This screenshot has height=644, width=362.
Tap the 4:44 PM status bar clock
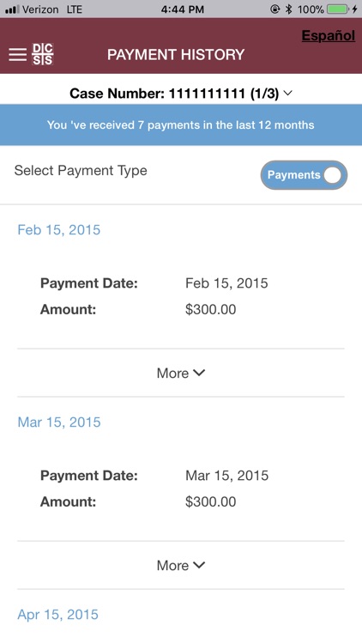[x=182, y=9]
